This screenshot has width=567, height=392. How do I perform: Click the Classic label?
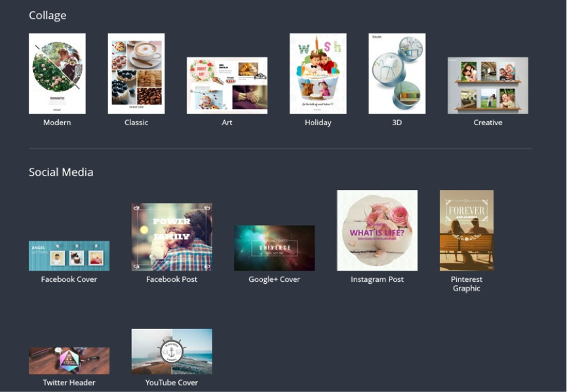136,123
